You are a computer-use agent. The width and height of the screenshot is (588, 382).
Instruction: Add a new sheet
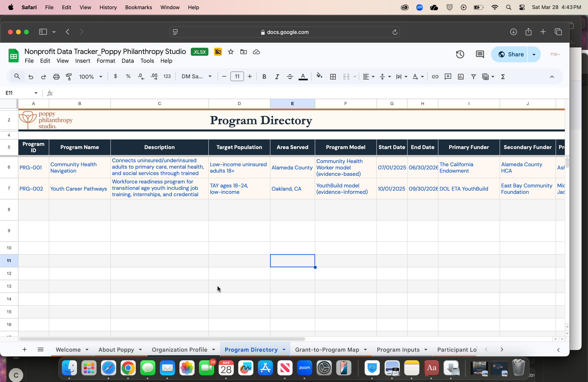coord(24,349)
